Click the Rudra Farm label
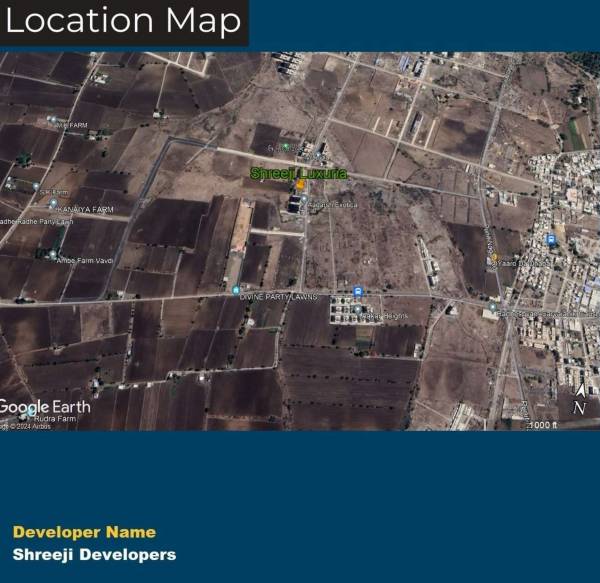 pyautogui.click(x=55, y=419)
